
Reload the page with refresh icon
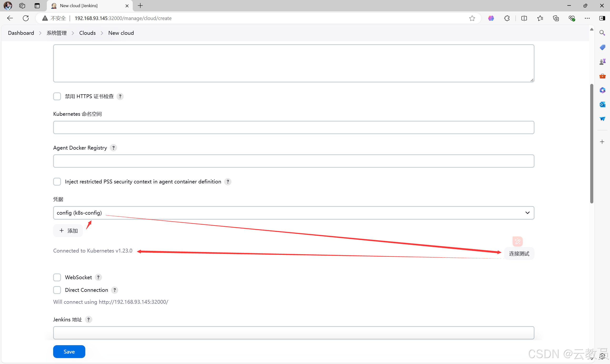pos(26,18)
